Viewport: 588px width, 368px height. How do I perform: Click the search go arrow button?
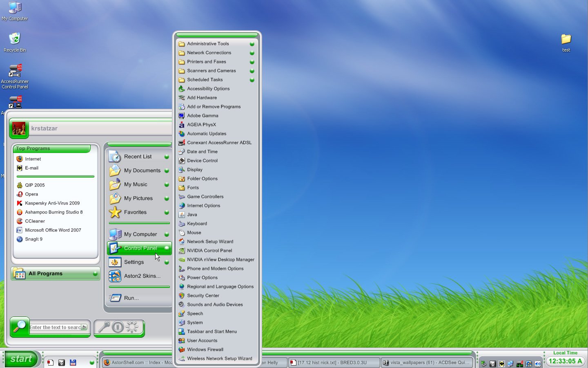click(x=85, y=327)
